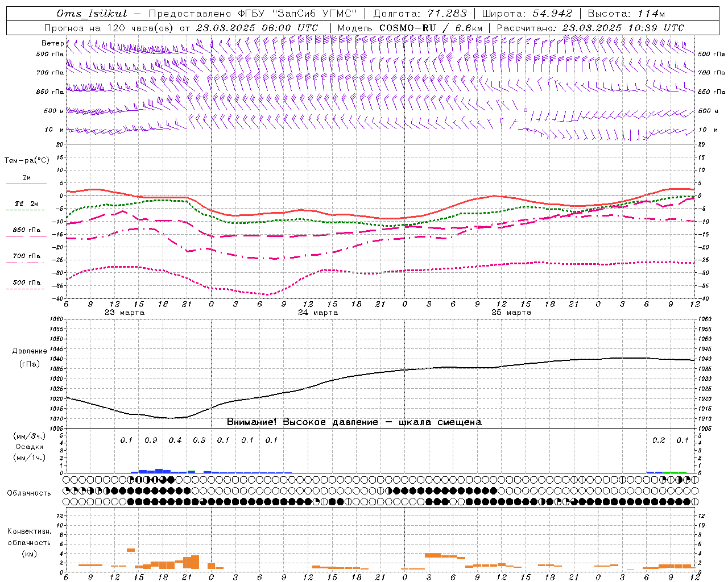Click the date label 25 марта
The image size is (728, 582).
point(511,313)
